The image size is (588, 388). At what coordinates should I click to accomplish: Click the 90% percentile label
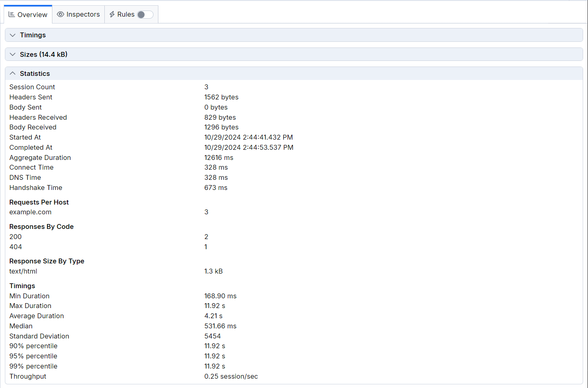(33, 346)
